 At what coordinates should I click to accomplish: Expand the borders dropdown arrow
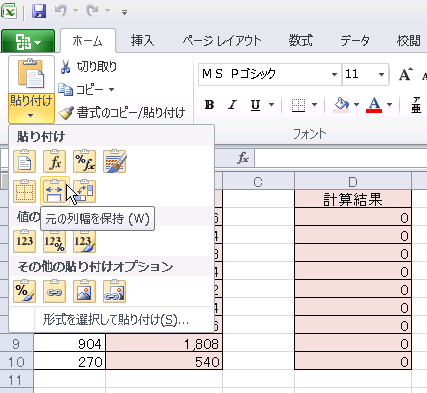[314, 105]
